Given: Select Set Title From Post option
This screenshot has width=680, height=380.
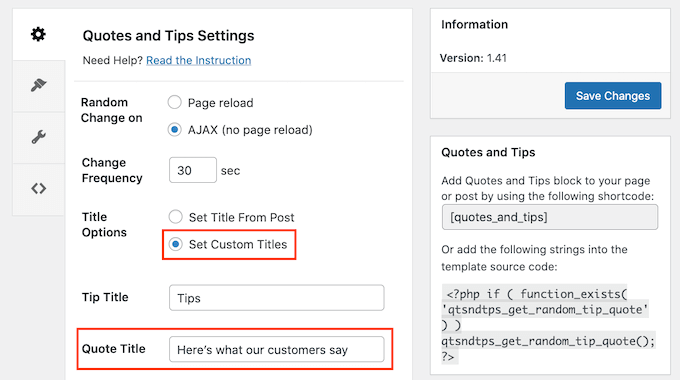Looking at the screenshot, I should pos(176,217).
